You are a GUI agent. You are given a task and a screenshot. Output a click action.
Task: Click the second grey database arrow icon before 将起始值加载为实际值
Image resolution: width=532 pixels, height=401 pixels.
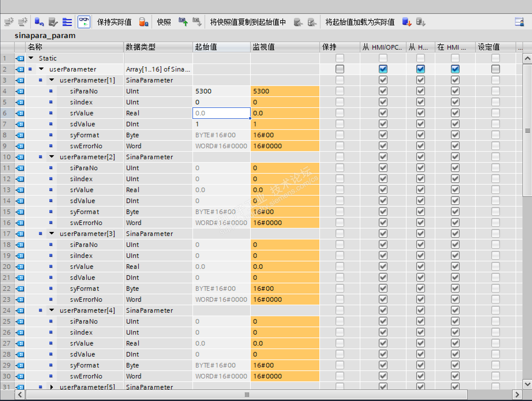click(312, 22)
